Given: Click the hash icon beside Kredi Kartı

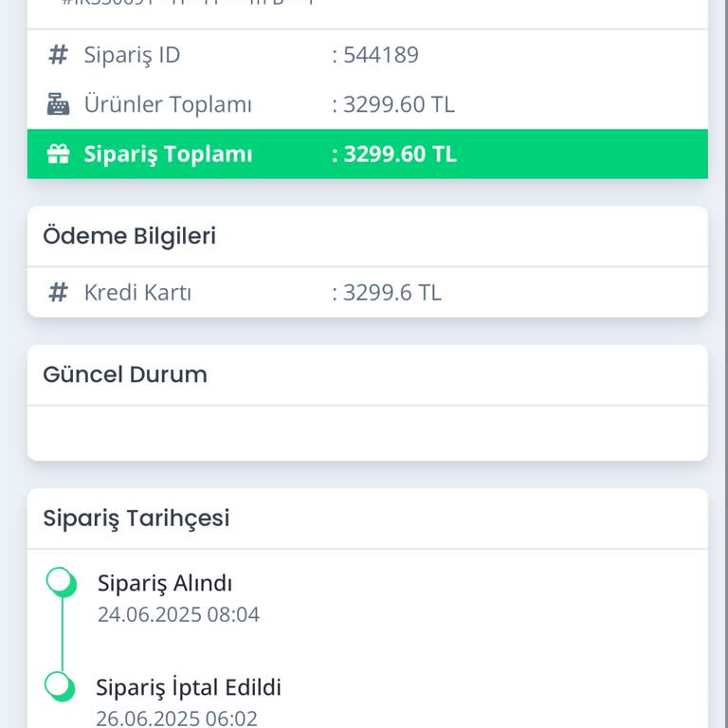Looking at the screenshot, I should pos(58,292).
